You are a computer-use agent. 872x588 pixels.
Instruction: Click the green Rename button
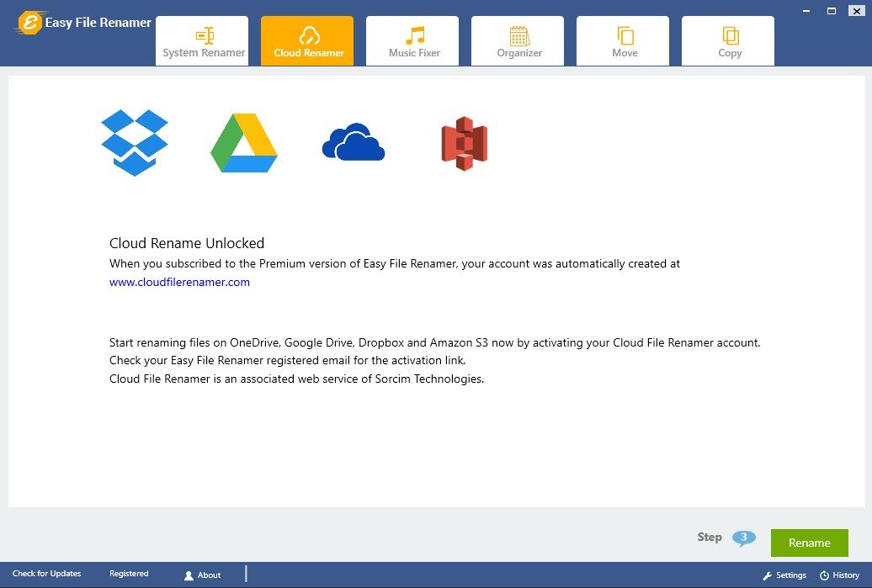809,543
